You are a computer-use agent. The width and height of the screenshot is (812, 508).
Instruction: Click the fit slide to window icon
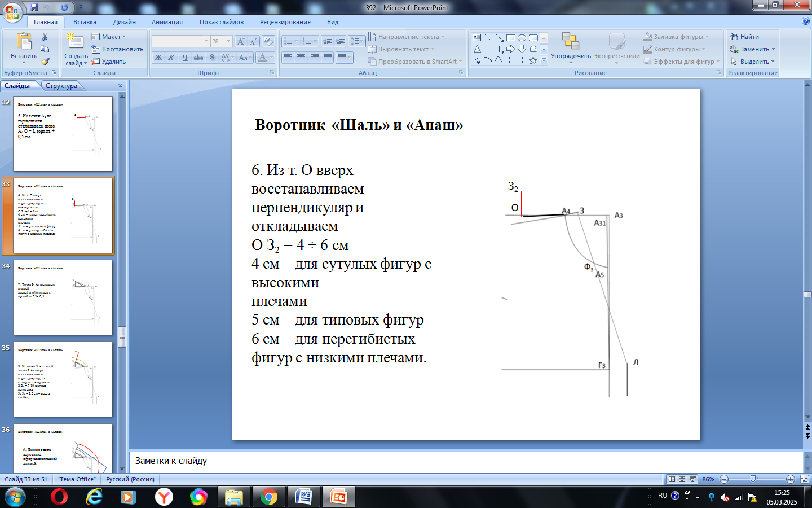(x=804, y=479)
